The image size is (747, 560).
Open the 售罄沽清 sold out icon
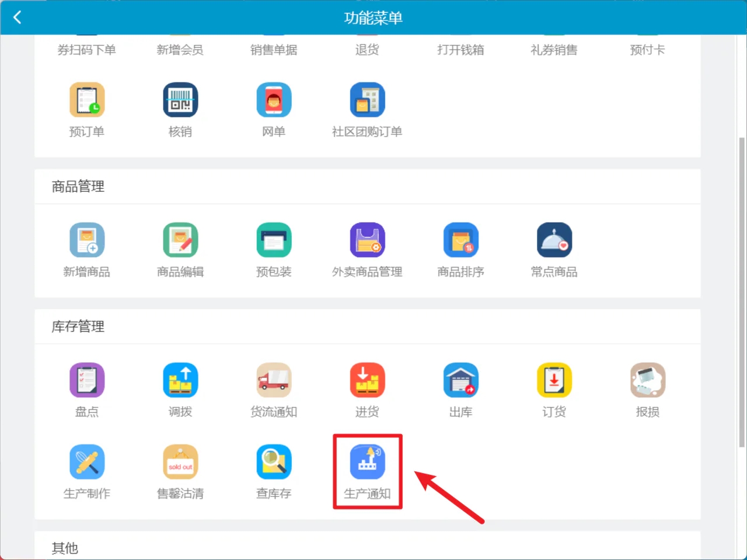tap(180, 461)
